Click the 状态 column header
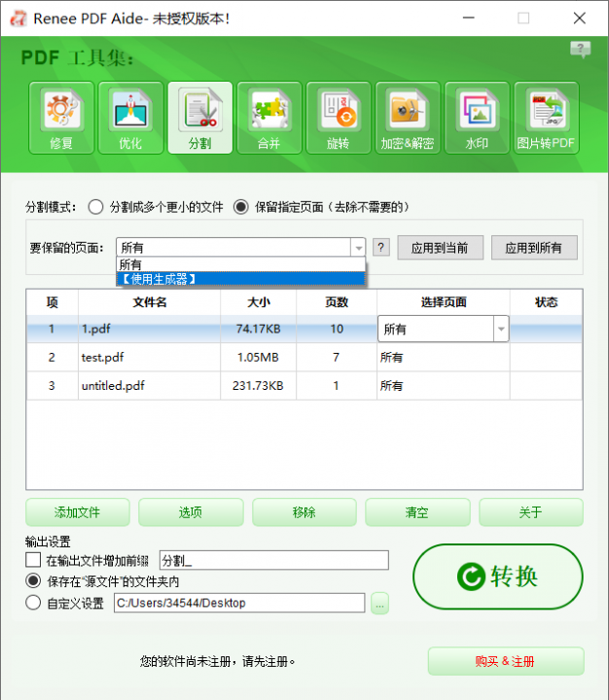Image resolution: width=609 pixels, height=700 pixels. point(546,302)
